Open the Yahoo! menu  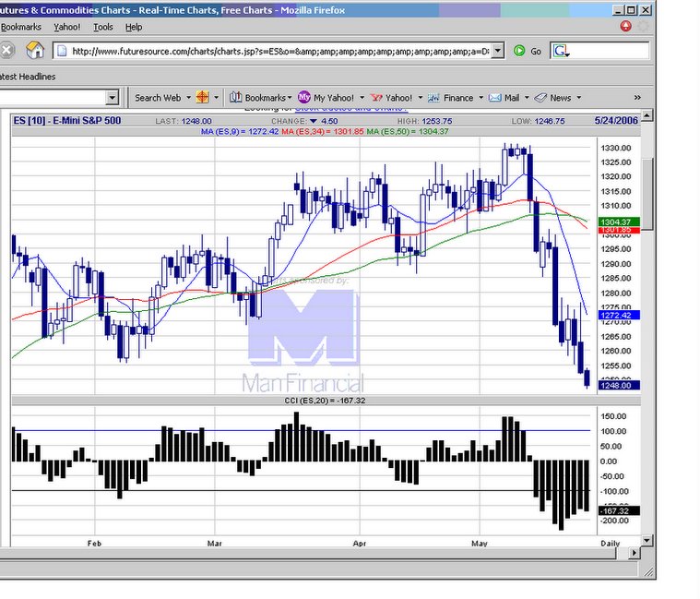pyautogui.click(x=67, y=28)
